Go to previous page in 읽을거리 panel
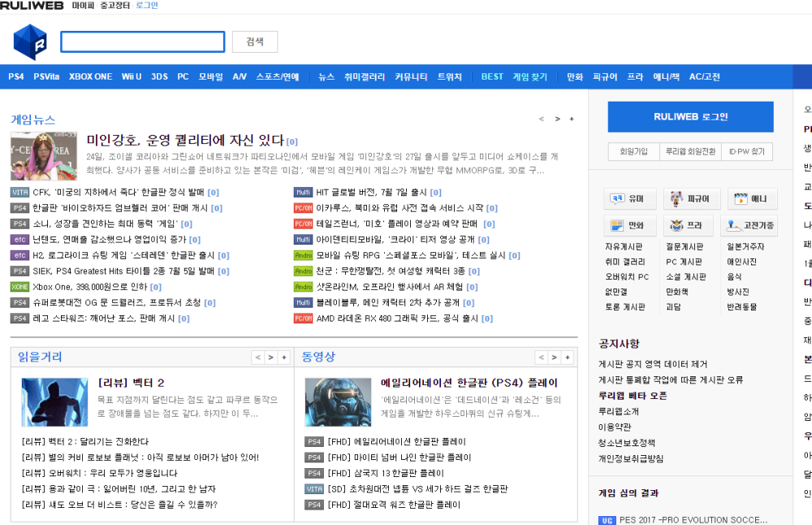 257,358
